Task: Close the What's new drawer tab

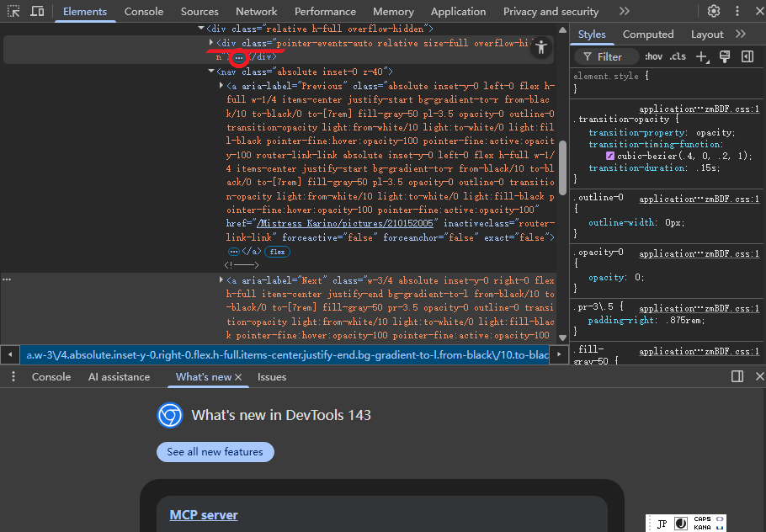Action: 238,377
